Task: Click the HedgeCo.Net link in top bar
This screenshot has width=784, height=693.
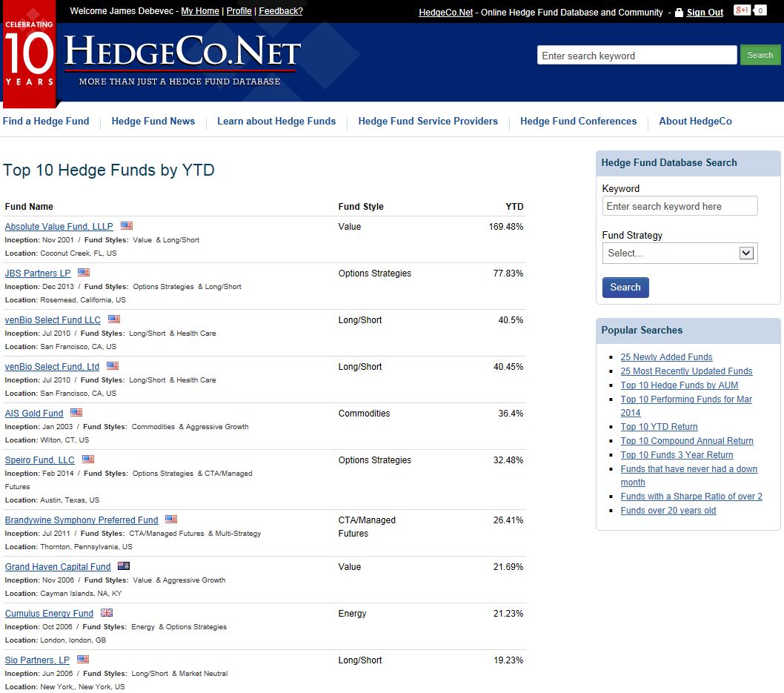Action: tap(445, 13)
